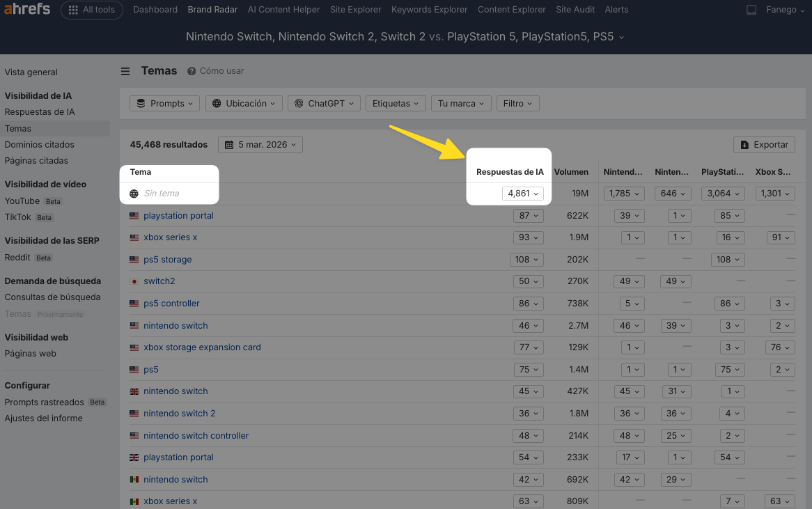Expand the 4,861 Respuestas de IA dropdown
This screenshot has width=812, height=509.
(523, 194)
